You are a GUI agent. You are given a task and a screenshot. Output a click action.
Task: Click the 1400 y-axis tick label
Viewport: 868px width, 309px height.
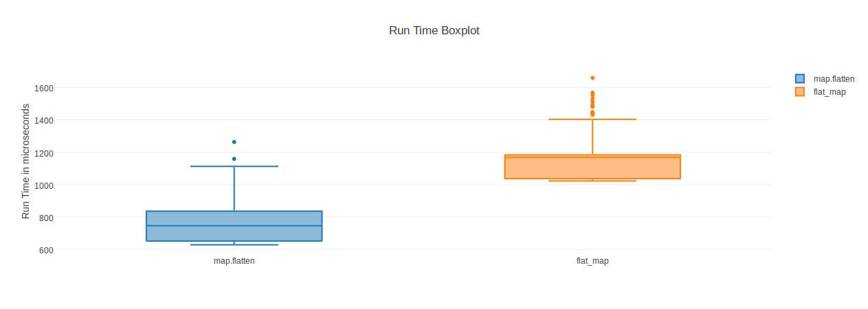pyautogui.click(x=45, y=120)
